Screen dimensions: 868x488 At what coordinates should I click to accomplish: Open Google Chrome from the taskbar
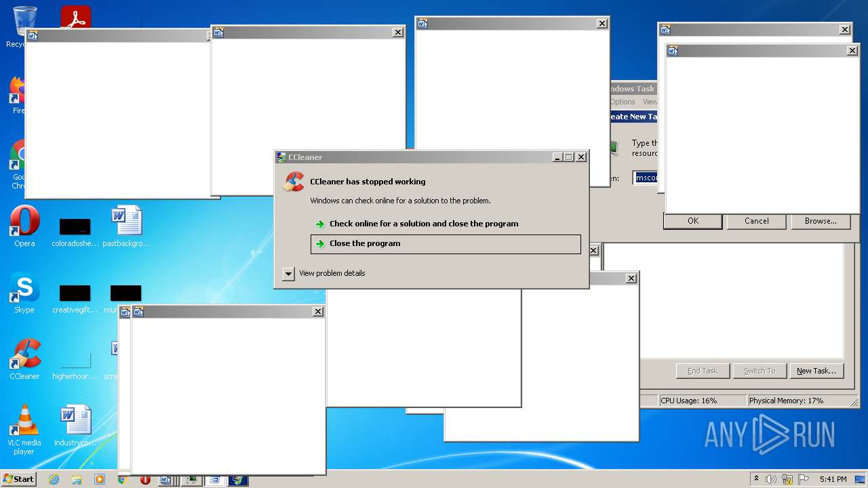(122, 479)
